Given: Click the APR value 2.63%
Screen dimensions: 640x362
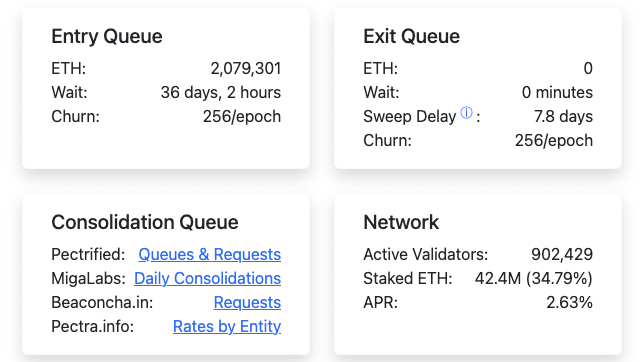Looking at the screenshot, I should 569,302.
